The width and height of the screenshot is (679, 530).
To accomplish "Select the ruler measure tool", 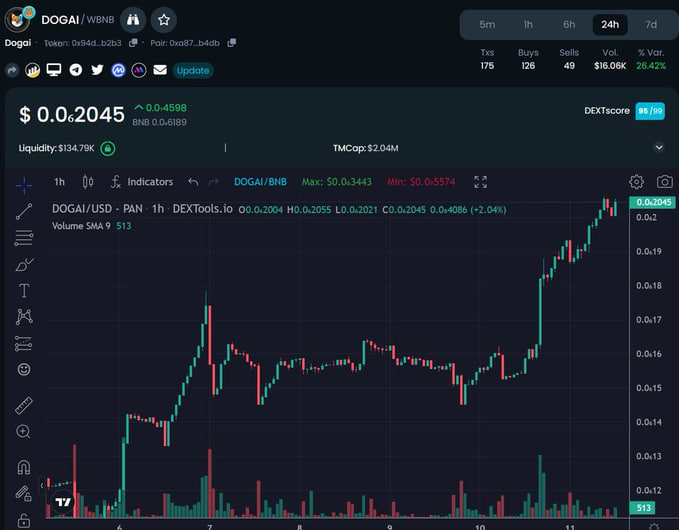I will [24, 406].
